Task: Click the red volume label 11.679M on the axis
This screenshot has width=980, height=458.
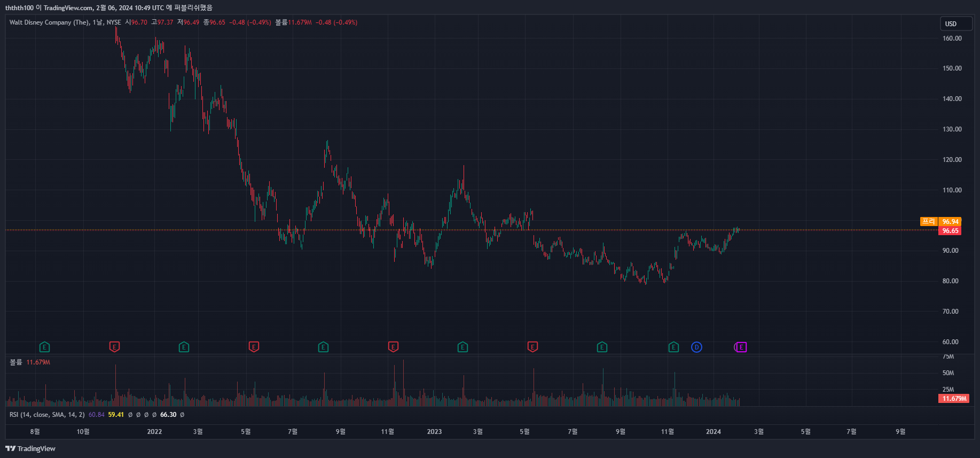Action: tap(954, 399)
